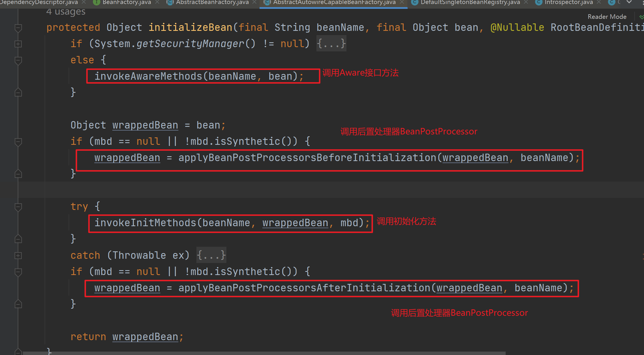Click DefaultSingletonBeanRegistry.java class icon
Viewport: 644px width, 355px height.
point(414,2)
